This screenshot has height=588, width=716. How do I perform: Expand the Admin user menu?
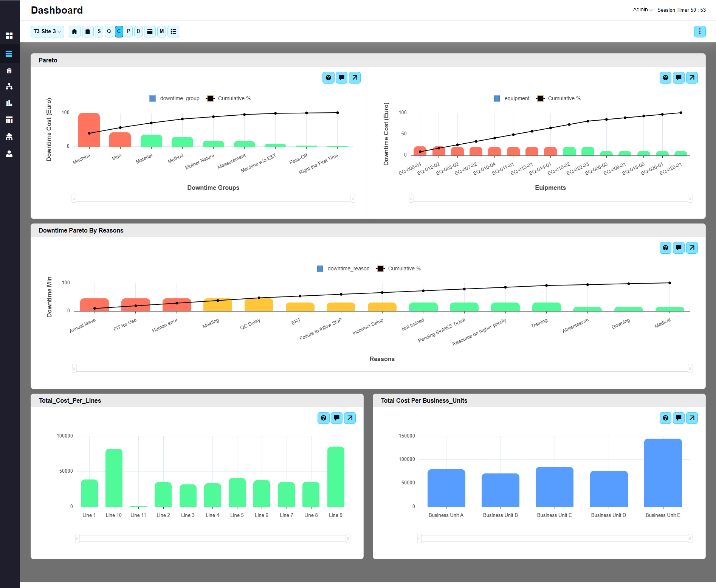tap(642, 10)
